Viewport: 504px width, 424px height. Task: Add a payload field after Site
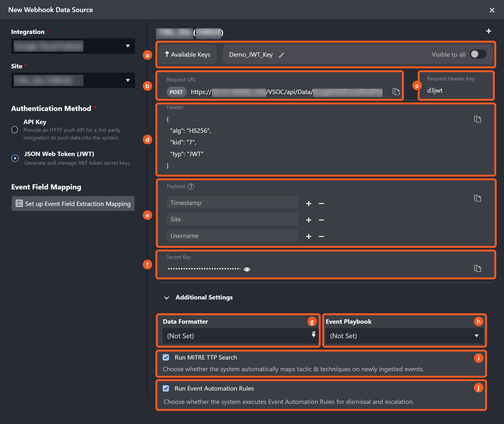[308, 220]
